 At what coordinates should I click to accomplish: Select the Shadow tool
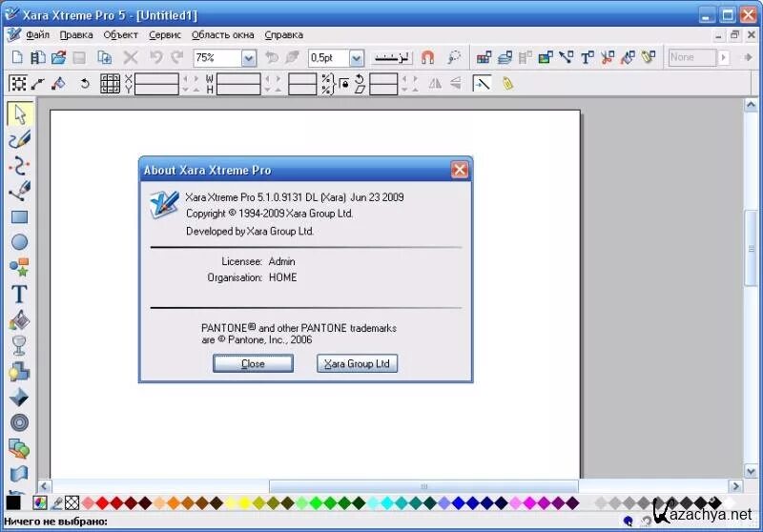[19, 372]
